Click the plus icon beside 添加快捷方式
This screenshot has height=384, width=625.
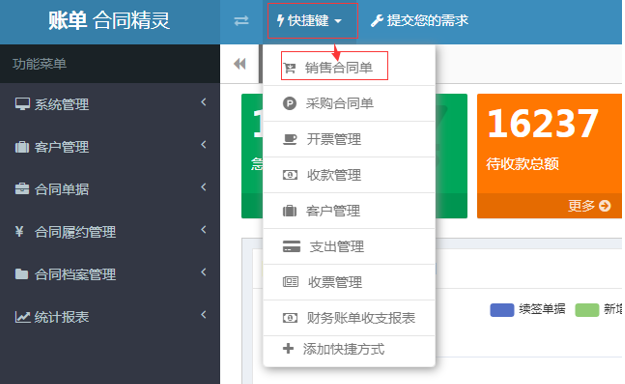[x=288, y=349]
